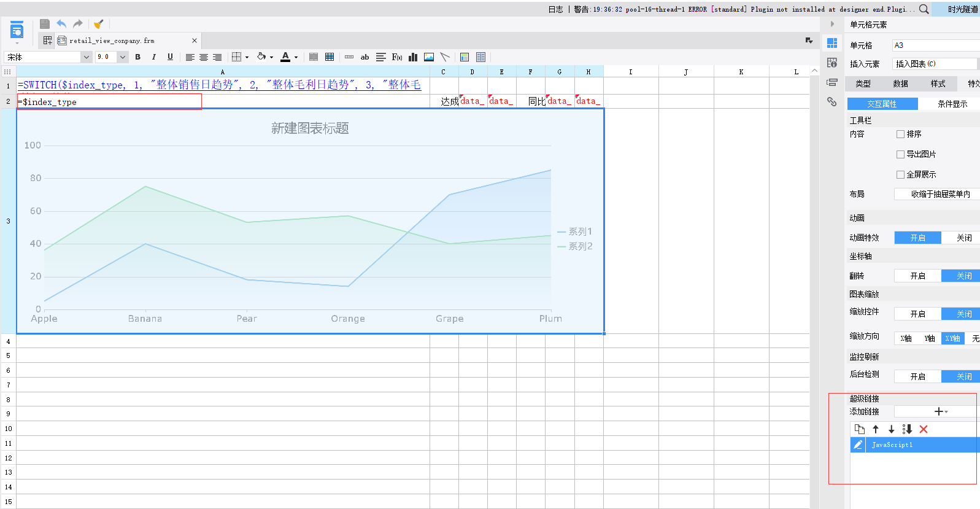Click the 单元格 A3 input field
This screenshot has width=980, height=509.
pos(936,45)
